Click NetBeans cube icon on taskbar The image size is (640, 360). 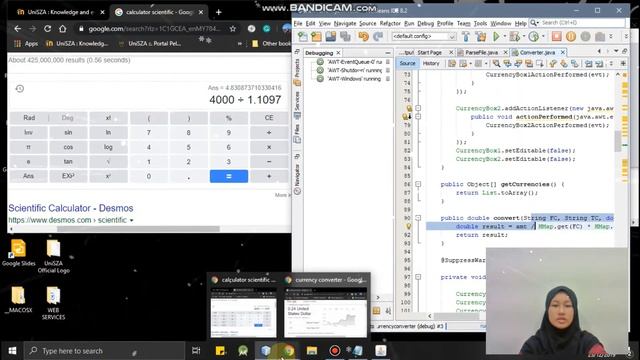pos(266,351)
